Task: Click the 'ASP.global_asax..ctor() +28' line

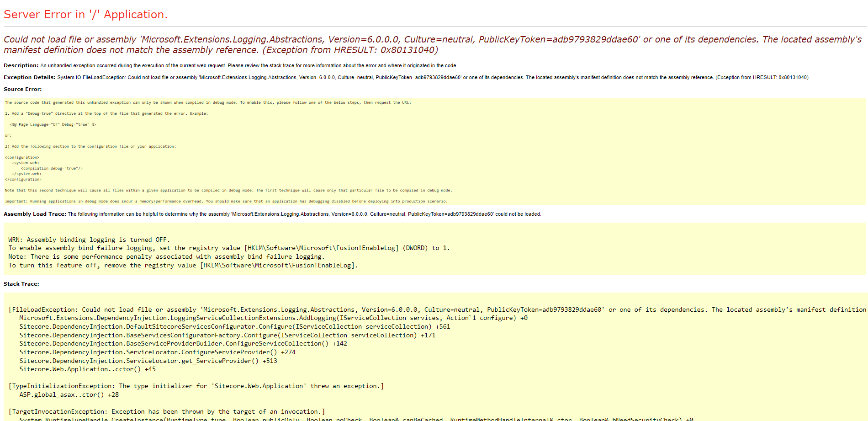Action: 69,395
